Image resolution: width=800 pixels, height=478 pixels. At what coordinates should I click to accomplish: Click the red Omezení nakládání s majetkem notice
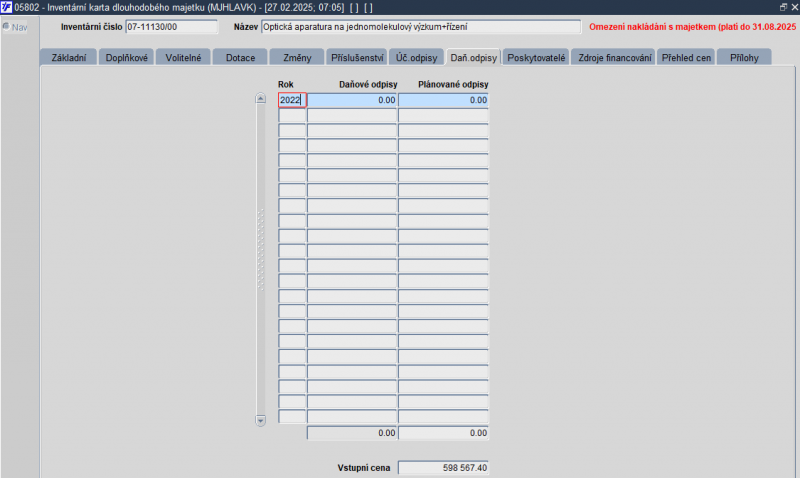coord(692,27)
